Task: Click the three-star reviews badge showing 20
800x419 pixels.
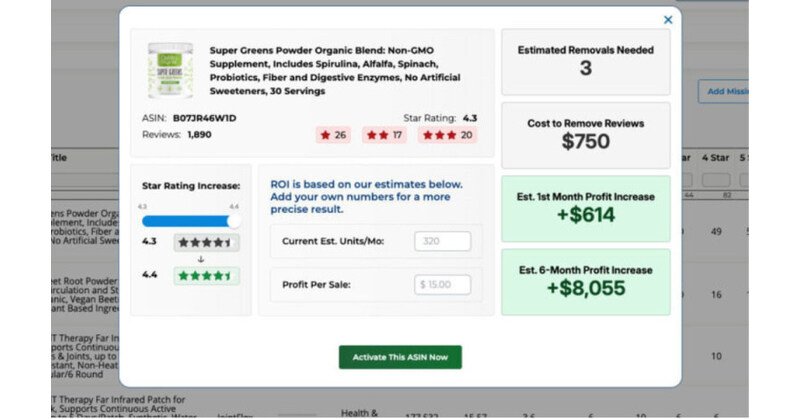Action: (x=448, y=134)
